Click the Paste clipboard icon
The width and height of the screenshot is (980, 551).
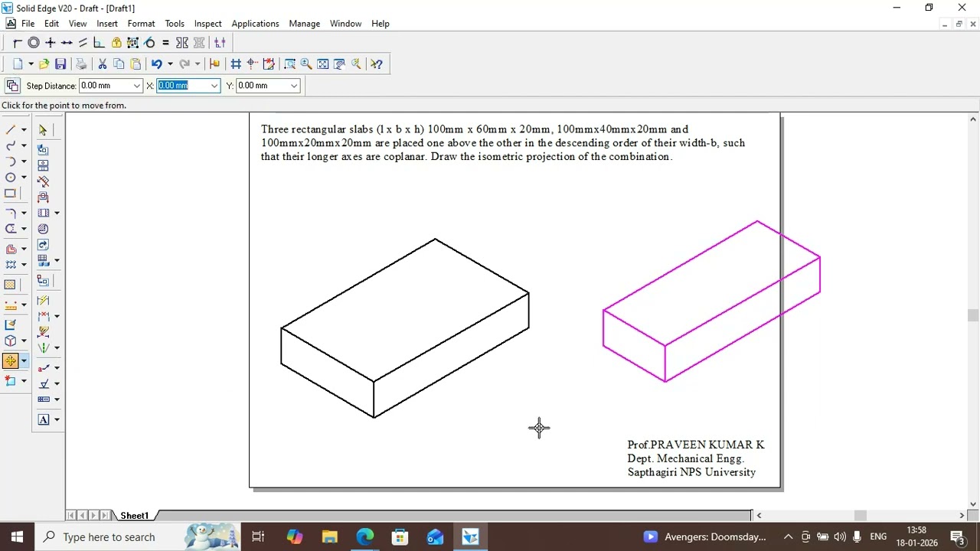tap(136, 64)
